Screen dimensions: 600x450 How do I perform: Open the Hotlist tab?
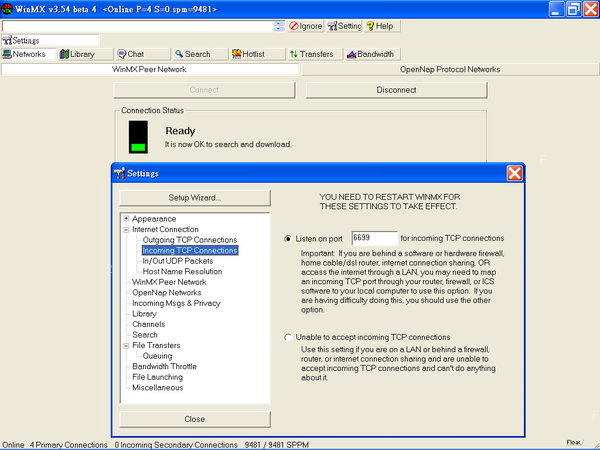click(x=258, y=54)
